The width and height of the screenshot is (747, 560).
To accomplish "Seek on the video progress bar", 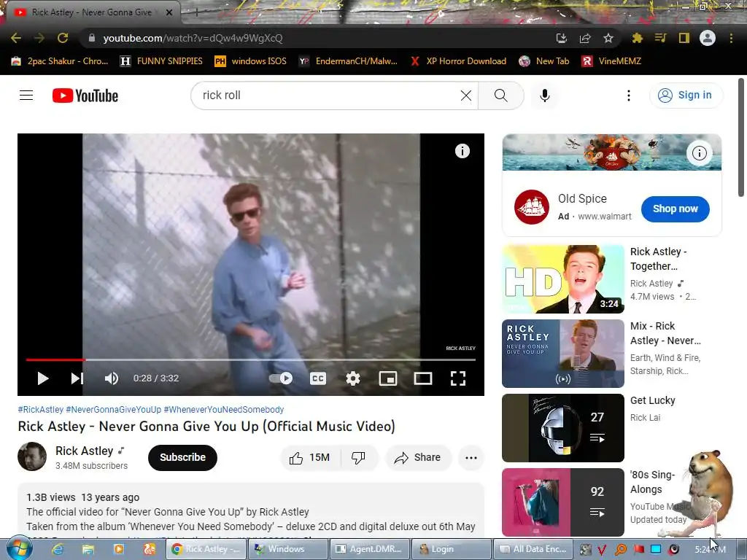I will [251, 359].
